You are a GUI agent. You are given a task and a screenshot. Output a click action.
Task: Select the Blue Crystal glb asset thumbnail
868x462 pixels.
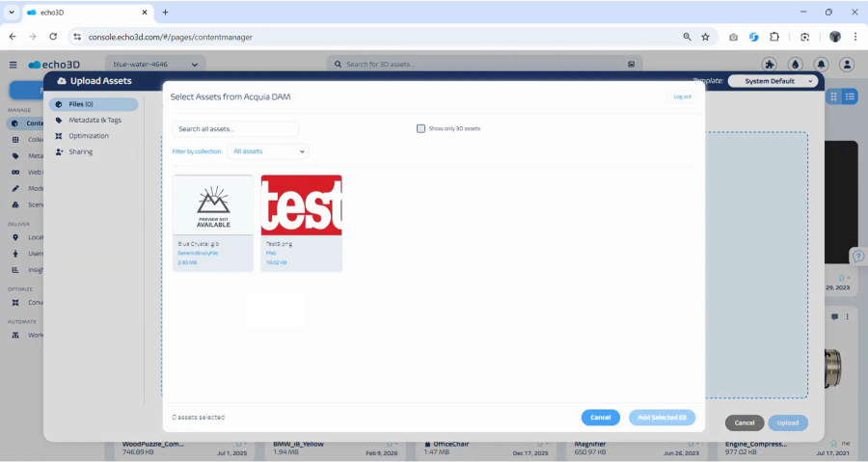(x=213, y=204)
